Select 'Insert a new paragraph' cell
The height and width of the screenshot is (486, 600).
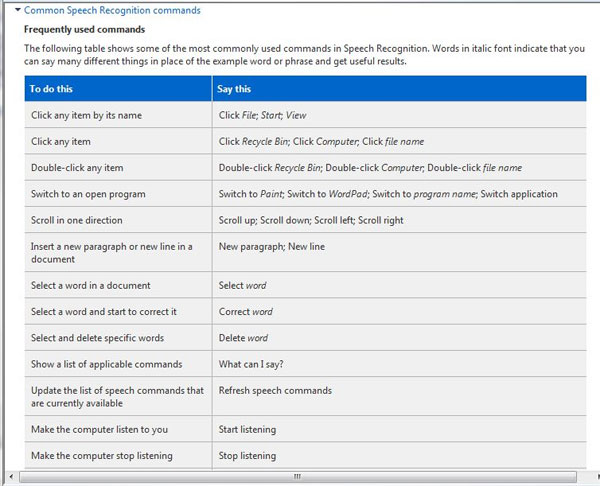point(118,253)
